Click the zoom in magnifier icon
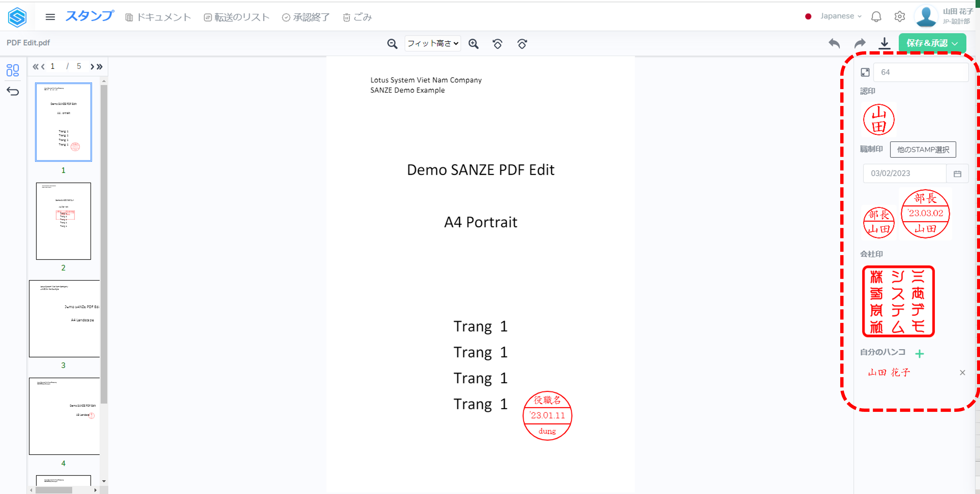Image resolution: width=980 pixels, height=494 pixels. point(473,44)
